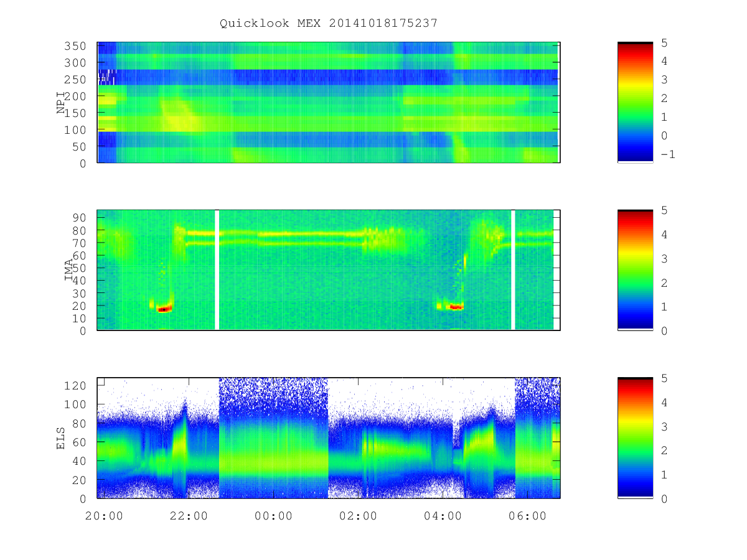
Task: Click the white data gap near 05:40 in IMA panel
Action: pos(513,270)
